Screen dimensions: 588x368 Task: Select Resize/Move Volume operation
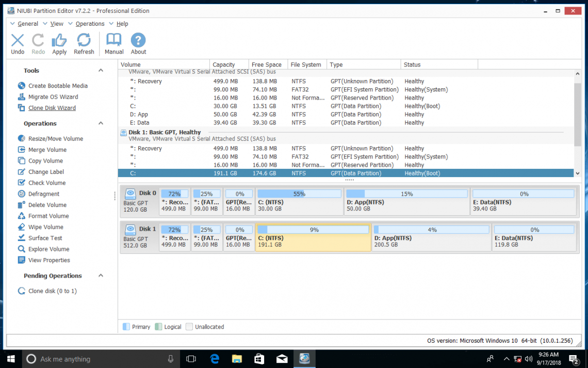(55, 139)
